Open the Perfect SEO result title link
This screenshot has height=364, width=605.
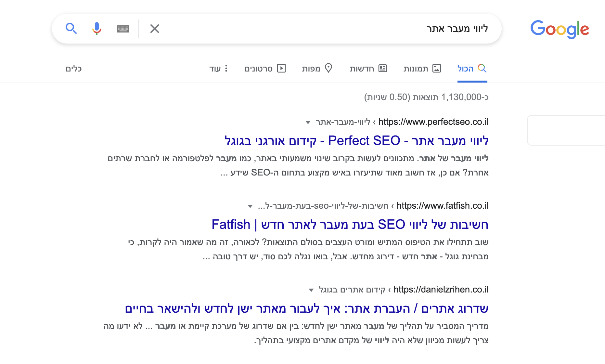click(356, 141)
